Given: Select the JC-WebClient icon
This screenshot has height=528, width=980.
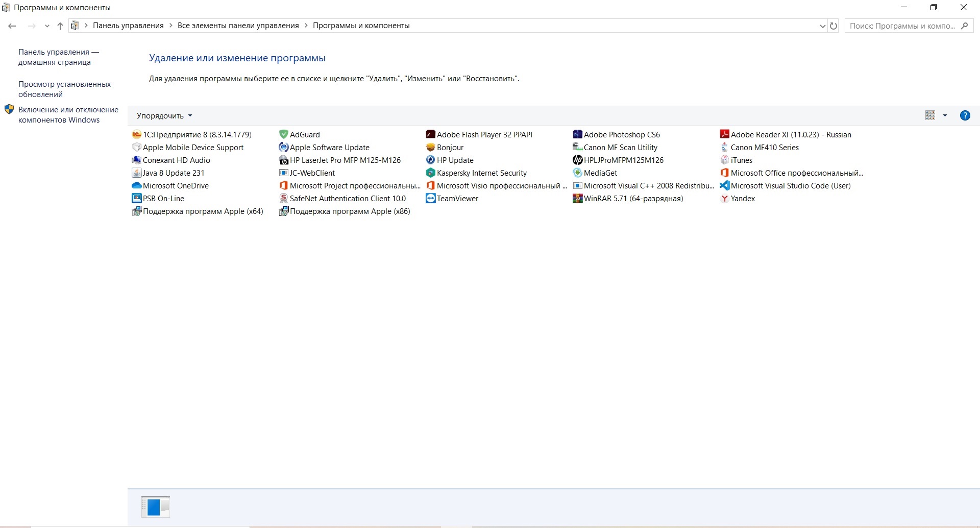Looking at the screenshot, I should tap(283, 173).
